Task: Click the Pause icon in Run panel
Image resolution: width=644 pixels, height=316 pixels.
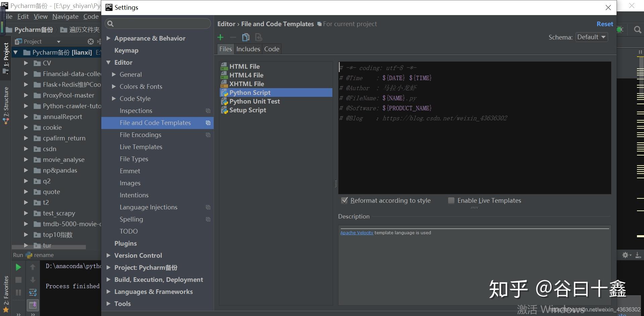Action: point(18,293)
